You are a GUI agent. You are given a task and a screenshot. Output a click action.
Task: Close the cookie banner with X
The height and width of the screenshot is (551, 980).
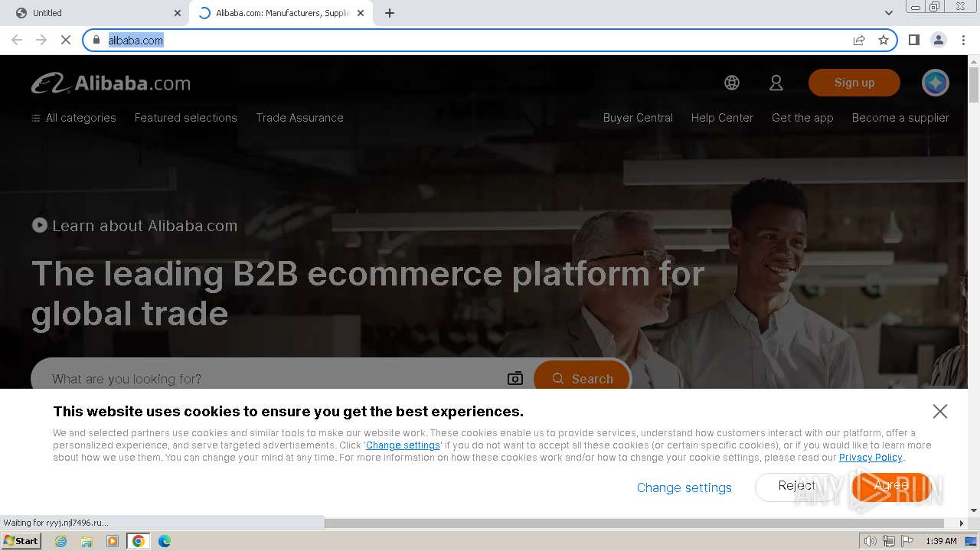940,411
